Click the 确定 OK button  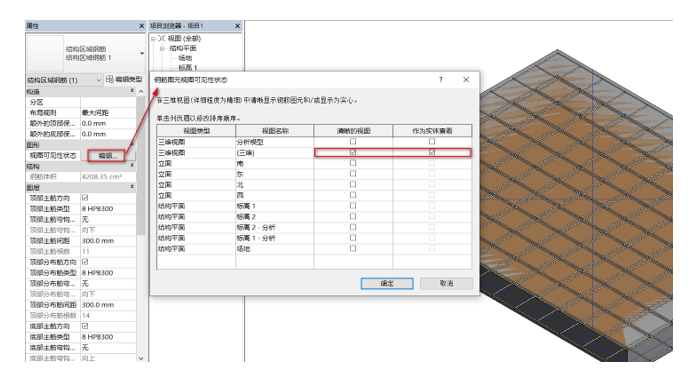387,283
